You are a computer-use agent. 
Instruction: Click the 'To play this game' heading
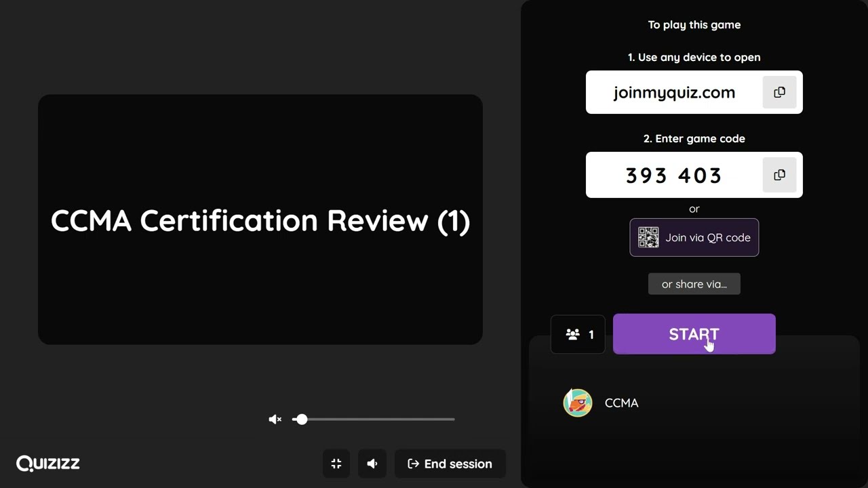pyautogui.click(x=694, y=25)
